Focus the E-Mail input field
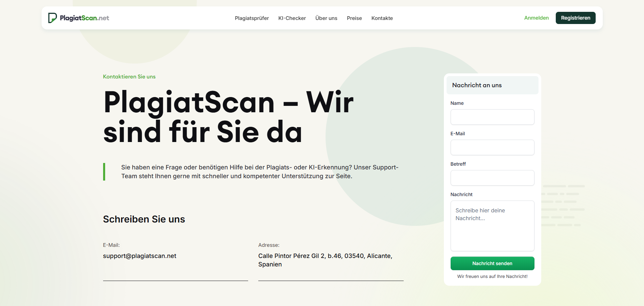Image resolution: width=644 pixels, height=306 pixels. pos(493,147)
